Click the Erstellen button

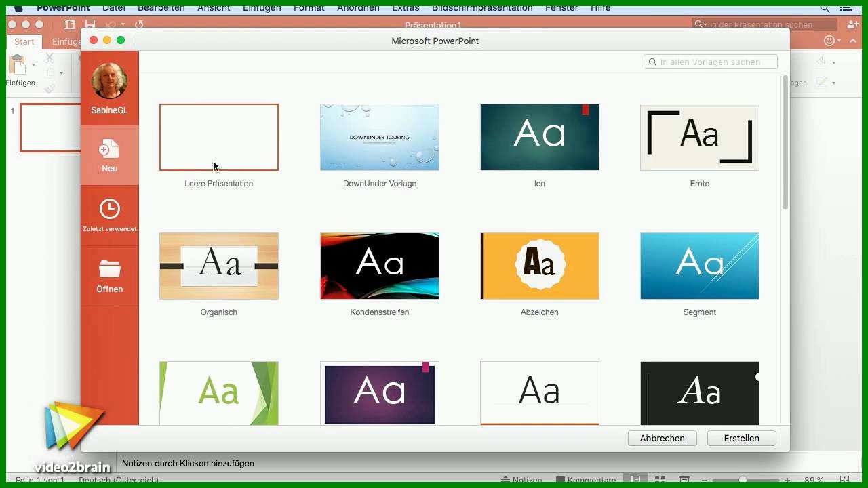742,438
